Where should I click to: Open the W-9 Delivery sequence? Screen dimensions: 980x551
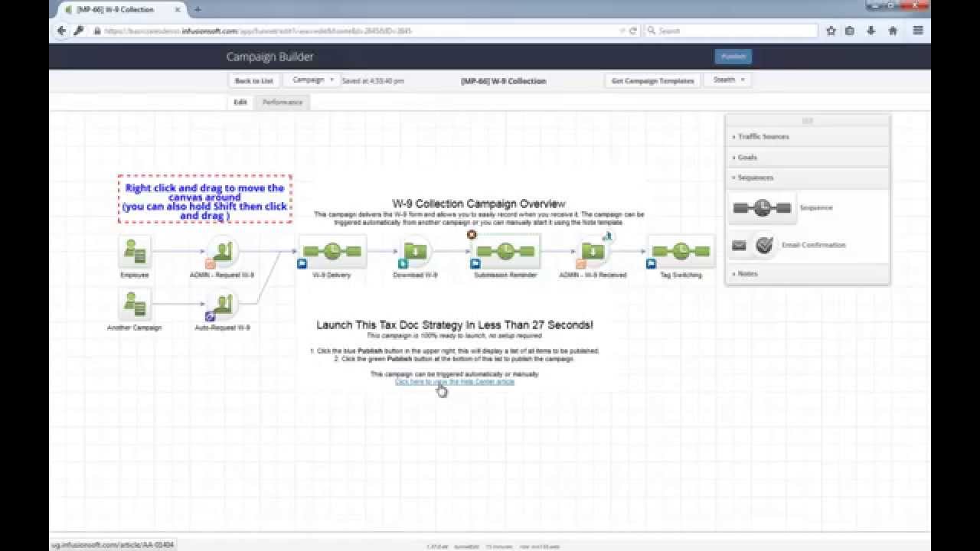click(332, 251)
